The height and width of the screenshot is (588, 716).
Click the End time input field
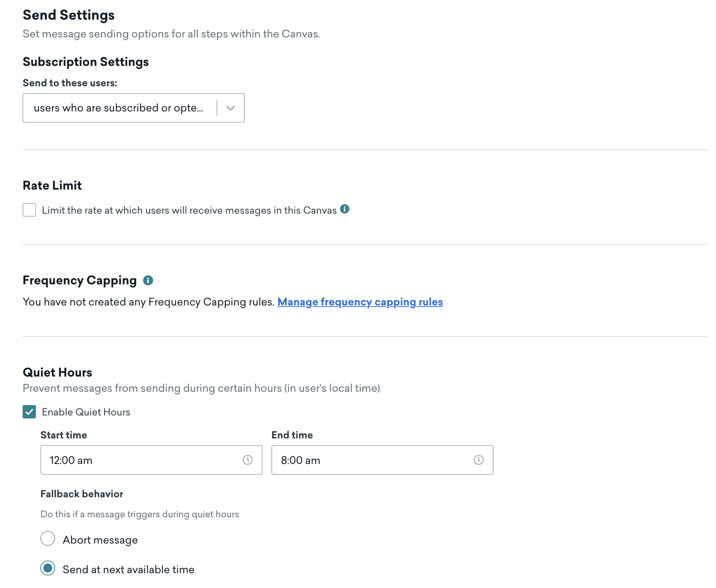(x=382, y=460)
